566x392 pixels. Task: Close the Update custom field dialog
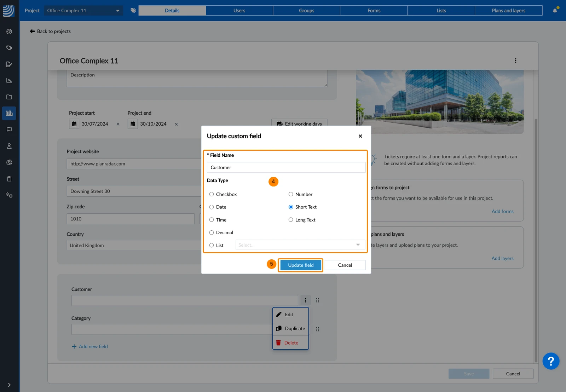[360, 136]
